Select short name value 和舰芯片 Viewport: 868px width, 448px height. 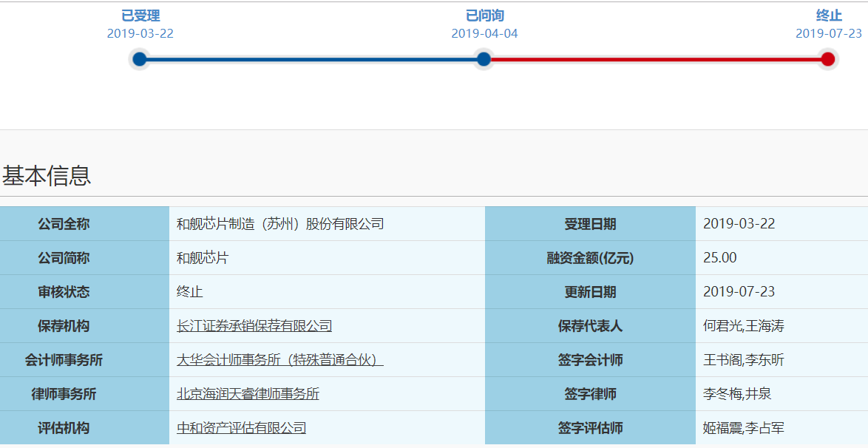(202, 257)
